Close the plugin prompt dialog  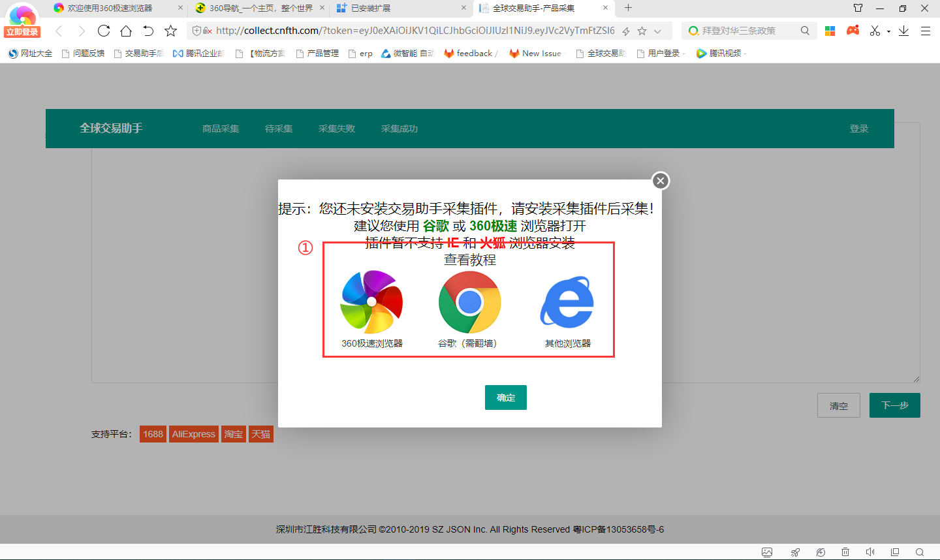tap(661, 181)
